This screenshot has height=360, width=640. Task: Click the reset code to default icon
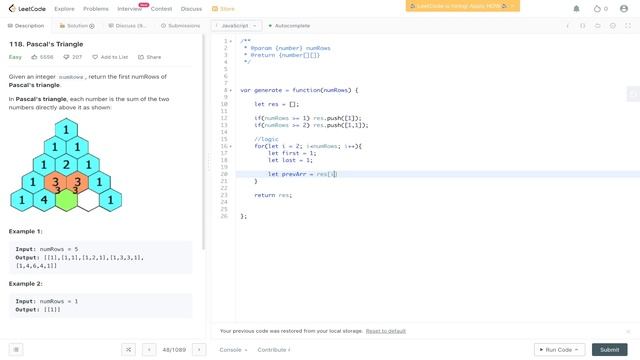[598, 26]
